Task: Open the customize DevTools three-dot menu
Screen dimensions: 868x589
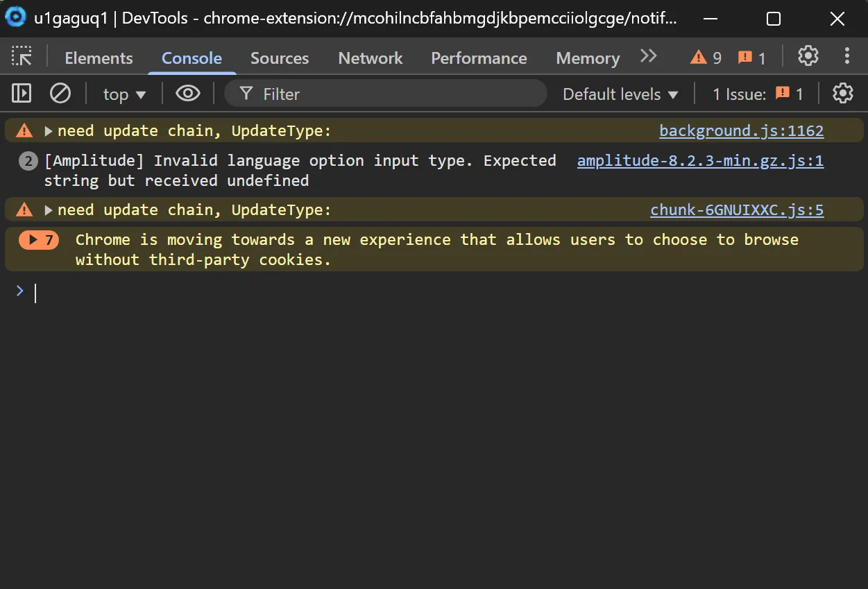Action: click(x=847, y=57)
